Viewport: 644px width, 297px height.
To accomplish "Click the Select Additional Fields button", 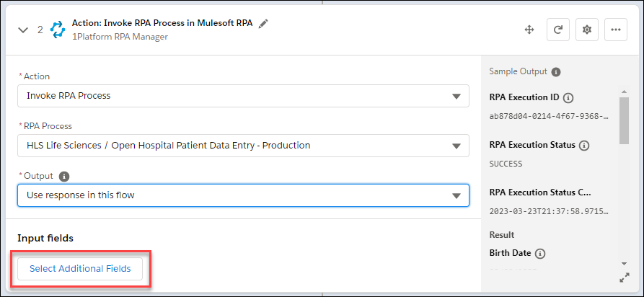I will (x=80, y=269).
